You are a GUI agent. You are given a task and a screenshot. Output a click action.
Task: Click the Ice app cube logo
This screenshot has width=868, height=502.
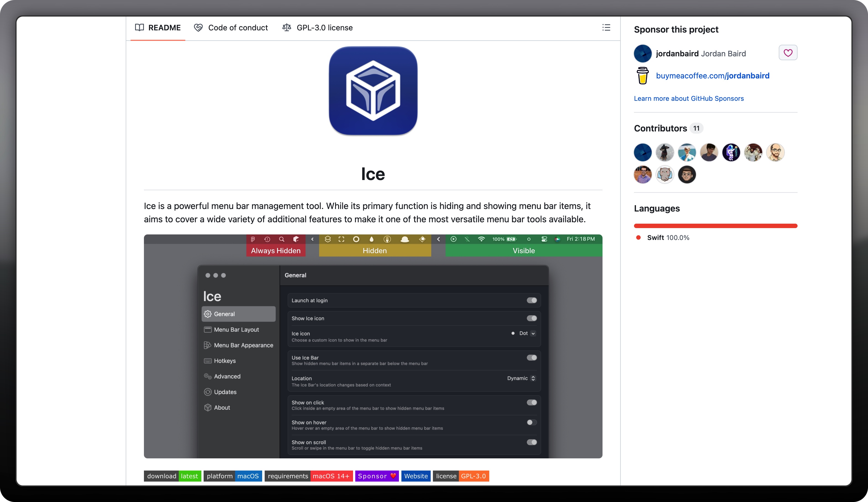(x=373, y=91)
